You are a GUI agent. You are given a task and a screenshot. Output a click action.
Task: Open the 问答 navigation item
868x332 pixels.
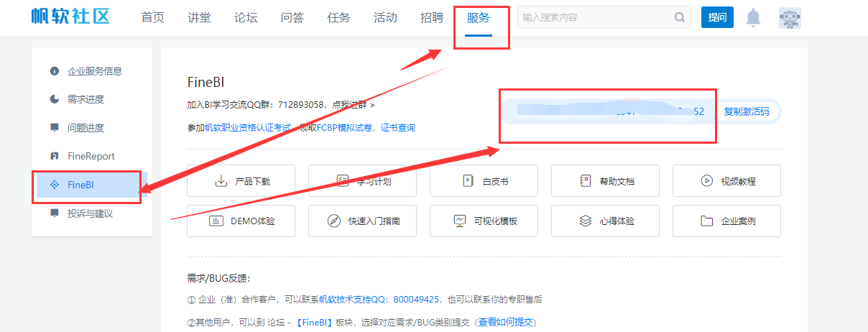click(292, 18)
